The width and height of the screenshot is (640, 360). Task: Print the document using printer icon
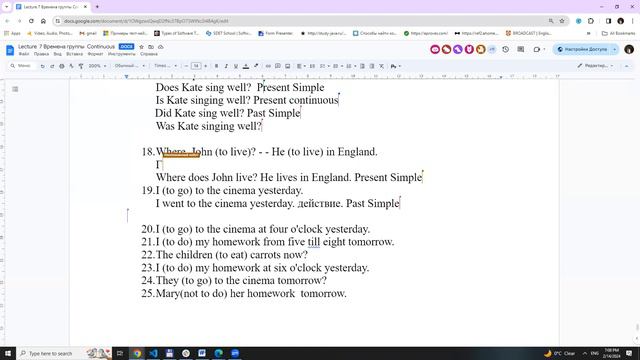coord(62,66)
